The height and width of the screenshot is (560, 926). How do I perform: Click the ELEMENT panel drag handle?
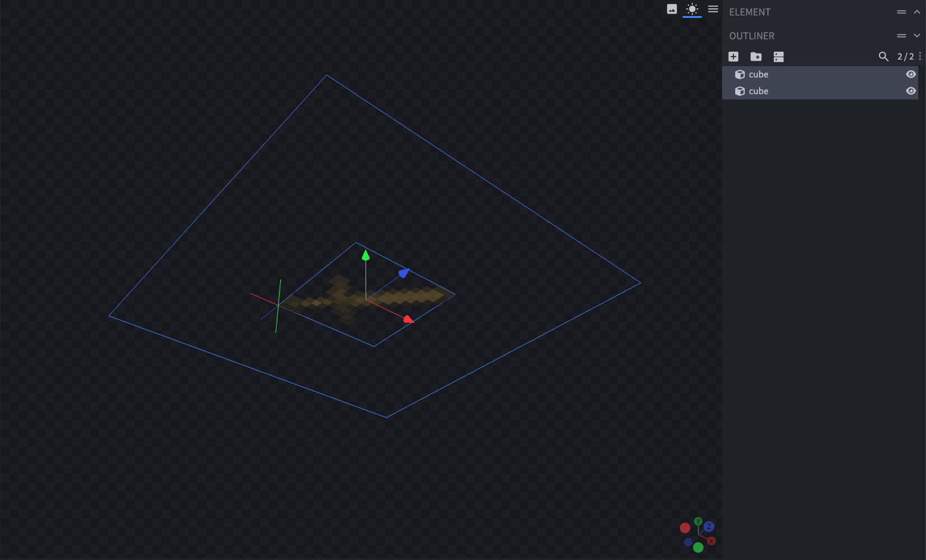[x=902, y=12]
